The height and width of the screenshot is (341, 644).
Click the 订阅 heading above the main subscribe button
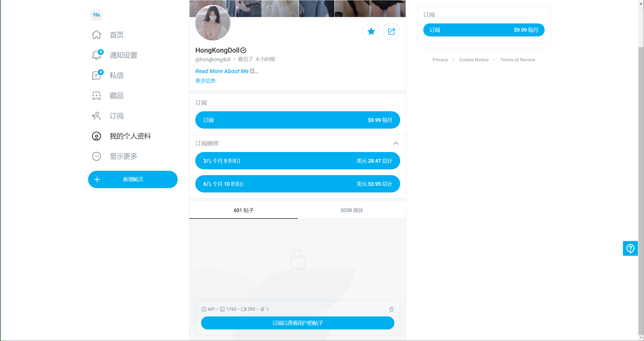pos(201,103)
